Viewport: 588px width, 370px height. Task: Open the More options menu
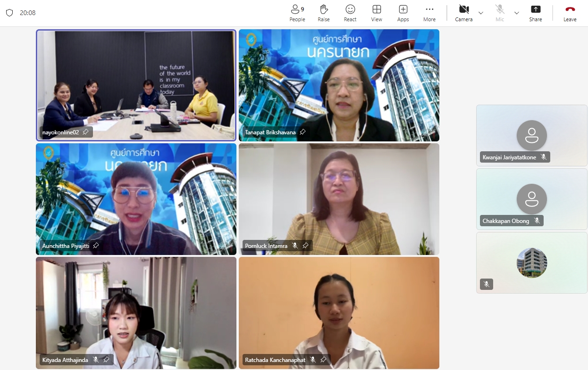point(429,13)
